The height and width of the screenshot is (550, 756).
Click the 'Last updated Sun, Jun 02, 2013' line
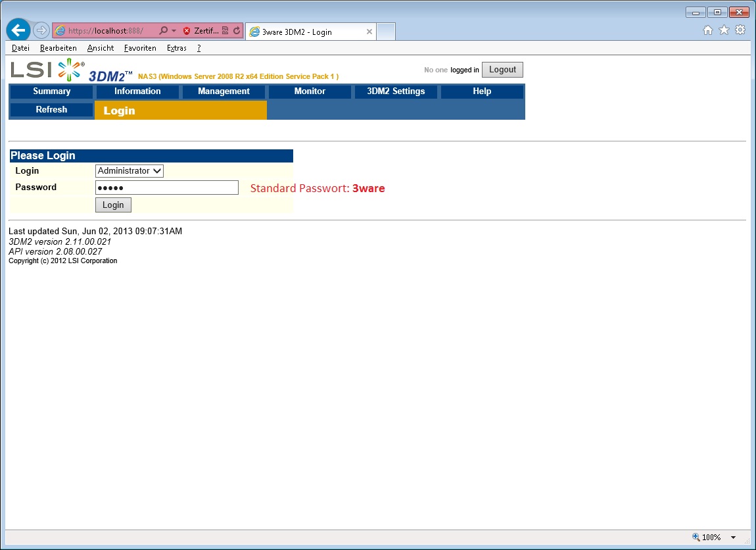(x=95, y=231)
